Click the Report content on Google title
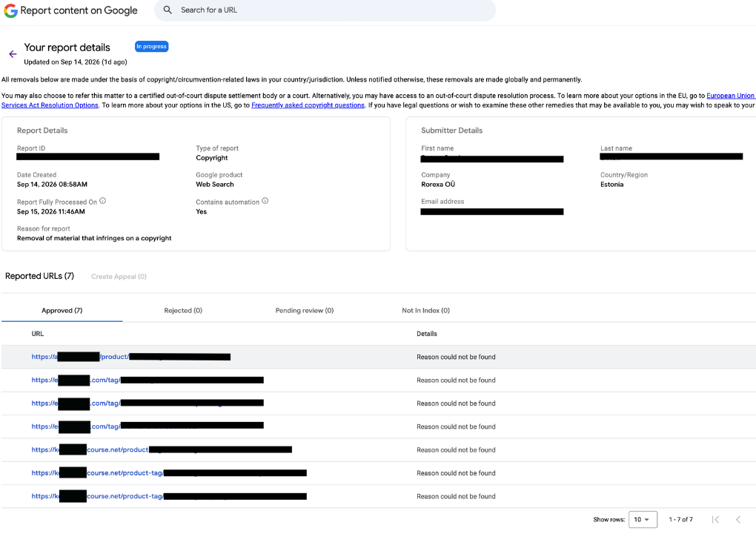756x534 pixels. pyautogui.click(x=79, y=10)
